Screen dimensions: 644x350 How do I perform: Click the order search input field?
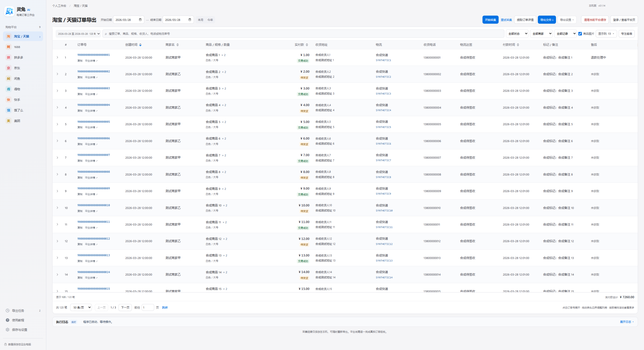click(x=303, y=34)
